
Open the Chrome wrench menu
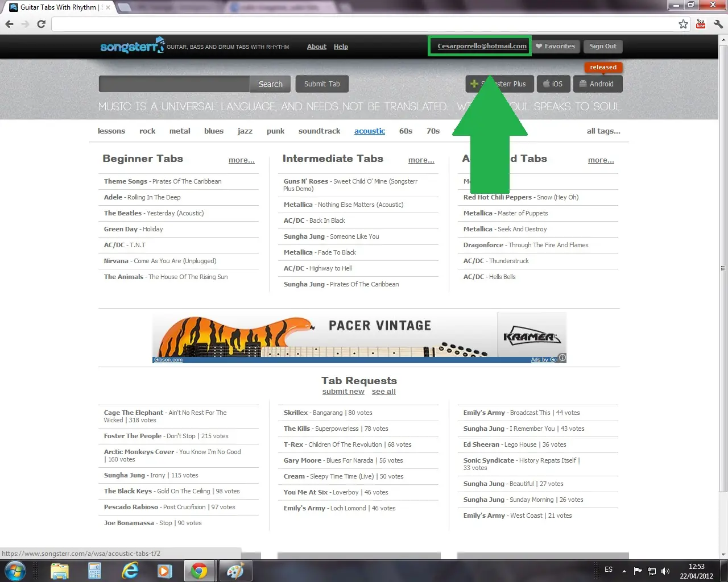(x=718, y=24)
